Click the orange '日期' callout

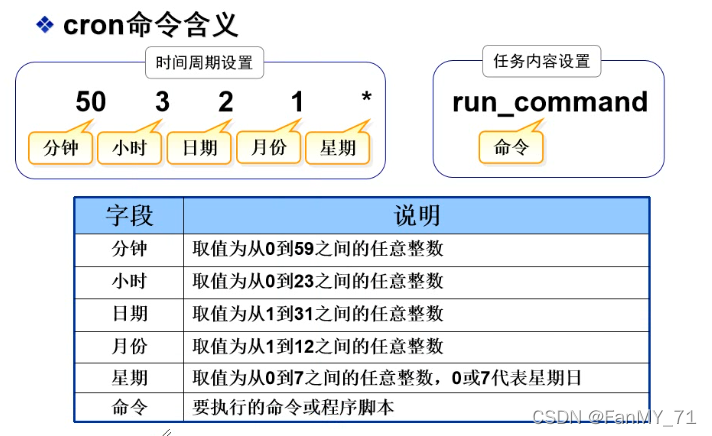click(199, 148)
